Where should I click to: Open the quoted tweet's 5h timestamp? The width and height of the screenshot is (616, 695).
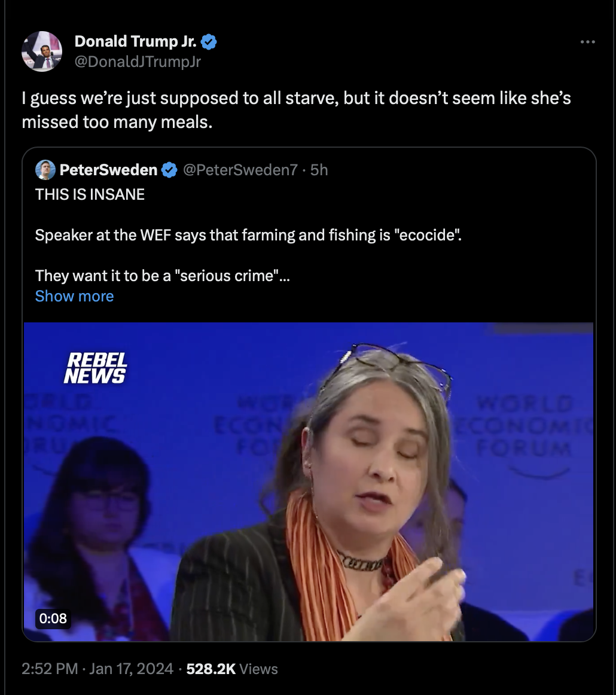click(320, 170)
